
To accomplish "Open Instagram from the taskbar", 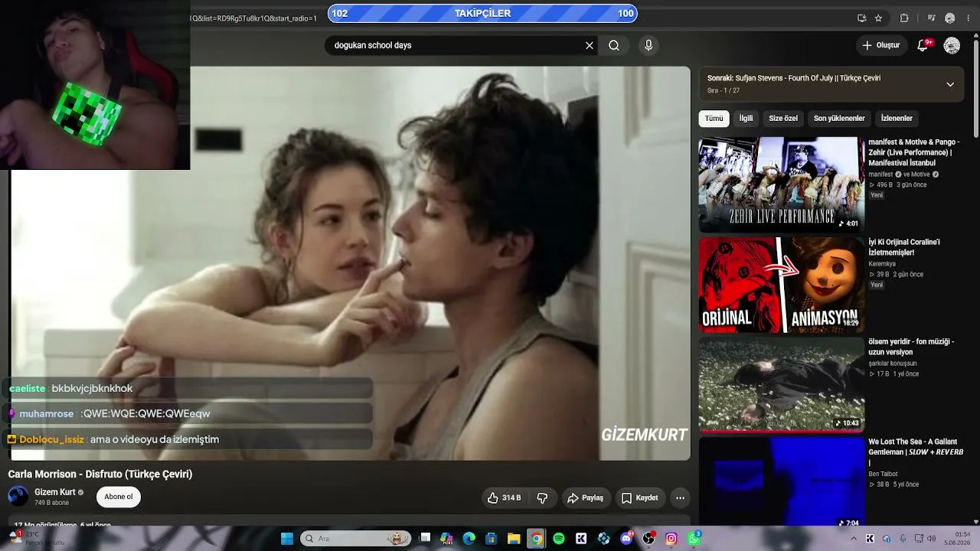I will [671, 539].
